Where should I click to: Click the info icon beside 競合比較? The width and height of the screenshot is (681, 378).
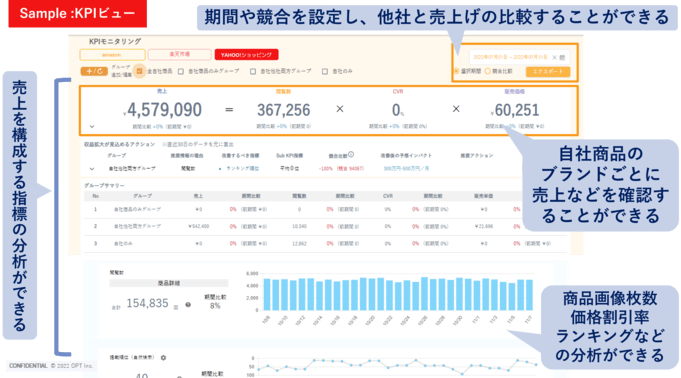(x=351, y=154)
